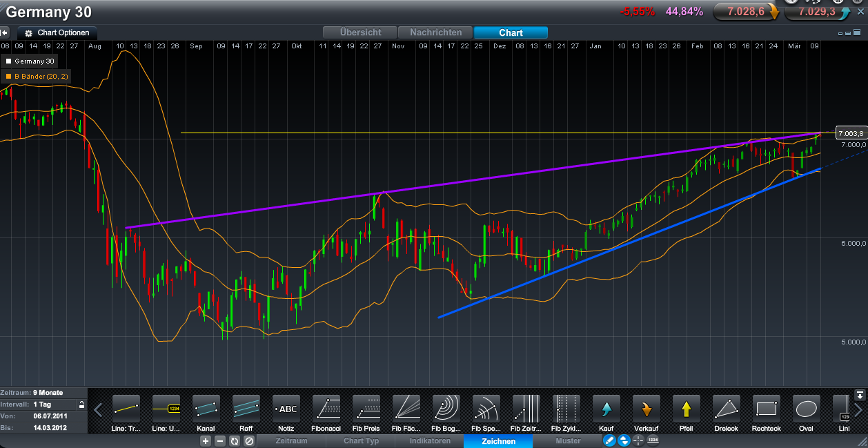
Task: Add a Notiz text annotation
Action: click(x=286, y=408)
